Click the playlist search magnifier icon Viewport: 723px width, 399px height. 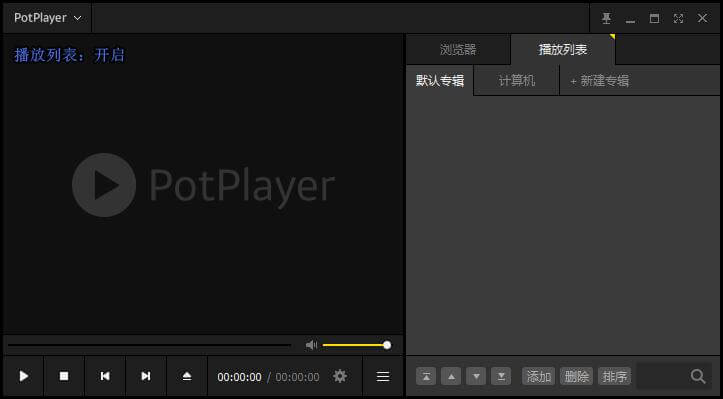[x=698, y=376]
